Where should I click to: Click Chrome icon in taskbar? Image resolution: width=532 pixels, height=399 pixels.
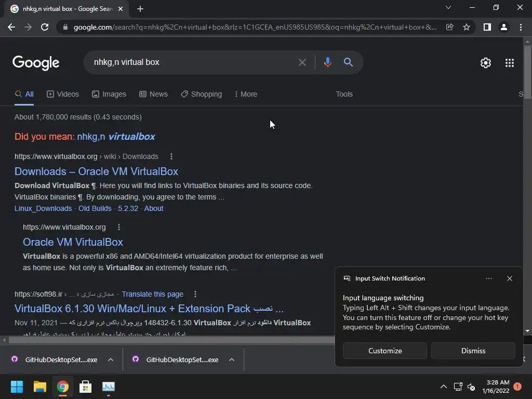click(x=62, y=387)
